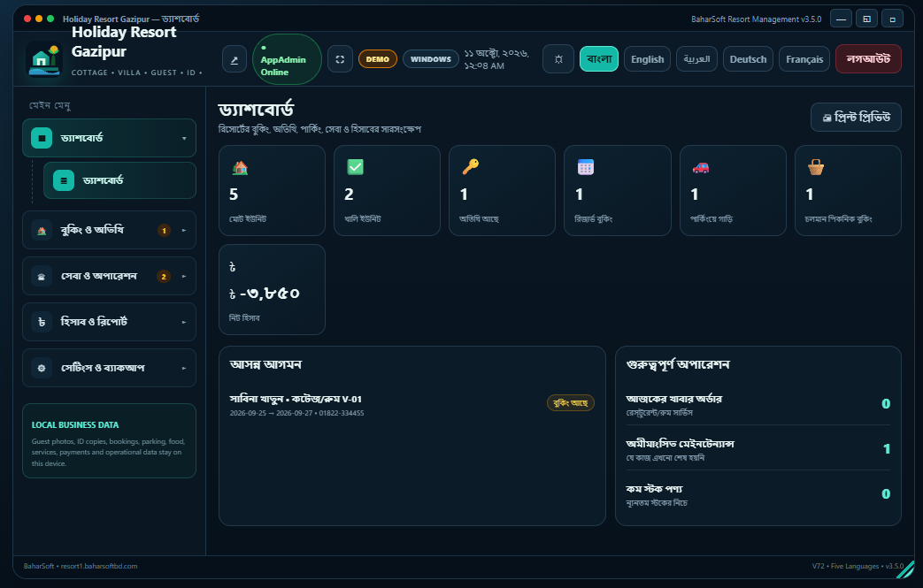Click the Taka icon for accounts and reports
The height and width of the screenshot is (588, 923).
[42, 322]
